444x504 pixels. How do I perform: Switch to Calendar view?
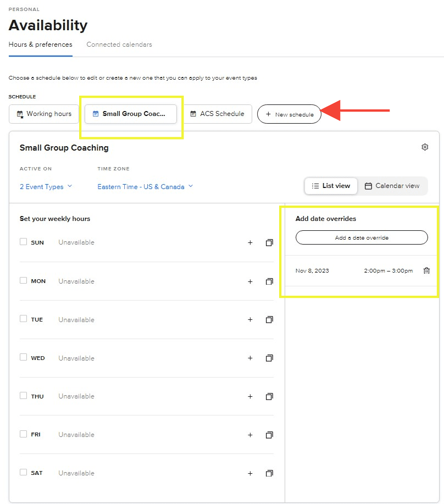[x=392, y=186]
